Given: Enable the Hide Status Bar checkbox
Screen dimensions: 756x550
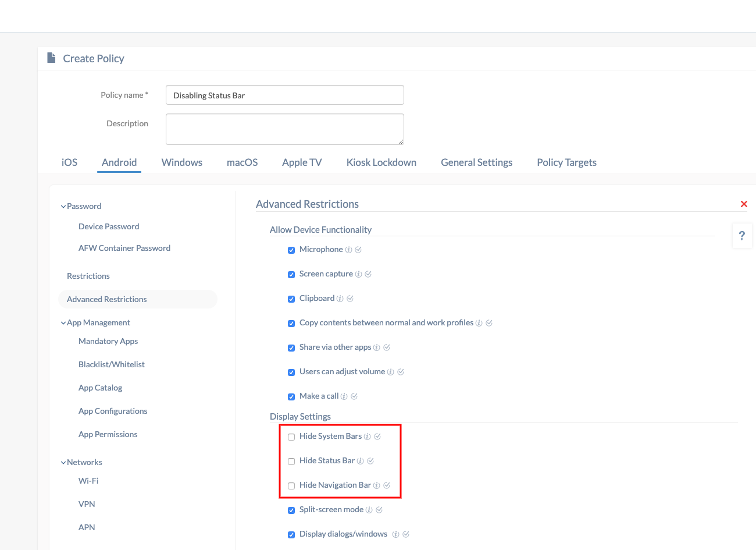Looking at the screenshot, I should coord(291,462).
